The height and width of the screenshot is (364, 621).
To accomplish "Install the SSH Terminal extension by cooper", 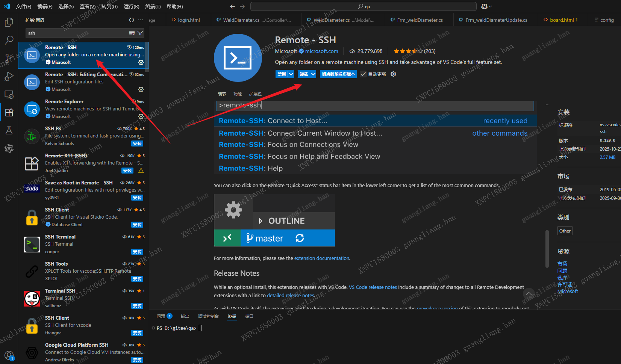I will pos(137,252).
